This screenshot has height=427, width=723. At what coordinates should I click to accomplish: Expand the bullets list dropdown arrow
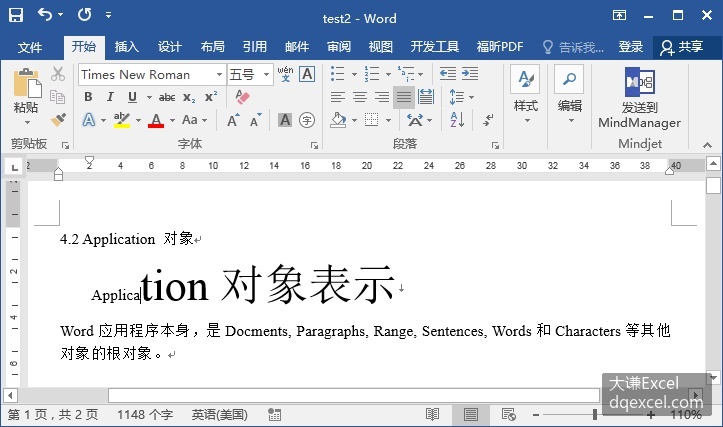pos(354,74)
